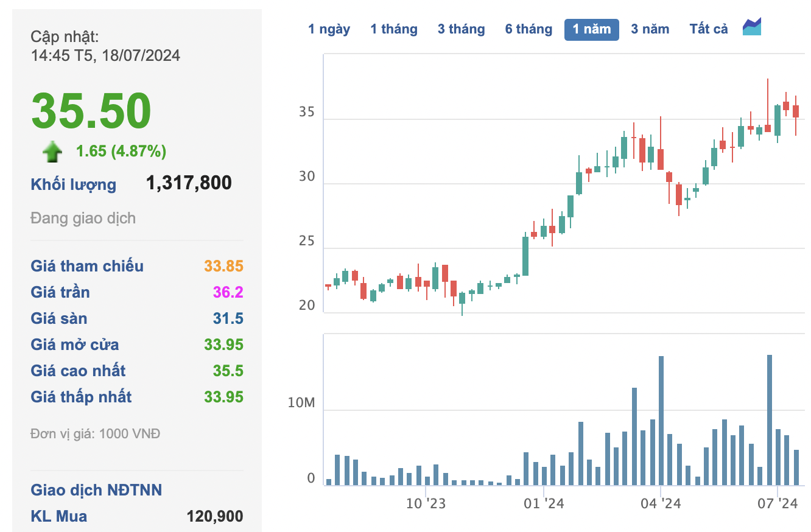Click the "Giá tham chiếu" label
The image size is (811, 532).
(87, 266)
